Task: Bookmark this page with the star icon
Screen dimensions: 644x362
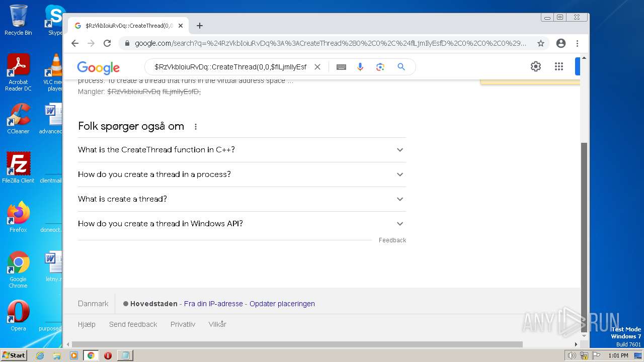Action: [x=541, y=43]
